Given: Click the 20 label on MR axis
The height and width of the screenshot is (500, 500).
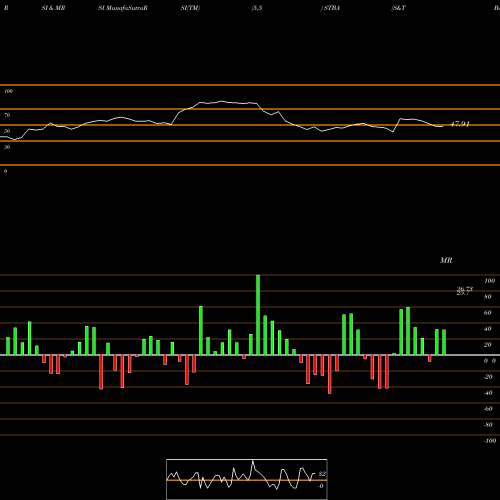Looking at the screenshot, I should [x=488, y=345].
